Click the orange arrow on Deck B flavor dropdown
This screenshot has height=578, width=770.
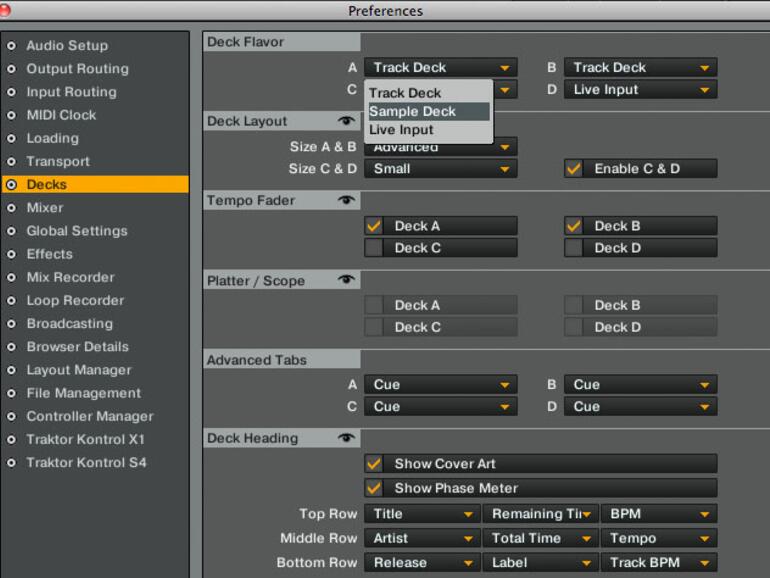[x=705, y=68]
